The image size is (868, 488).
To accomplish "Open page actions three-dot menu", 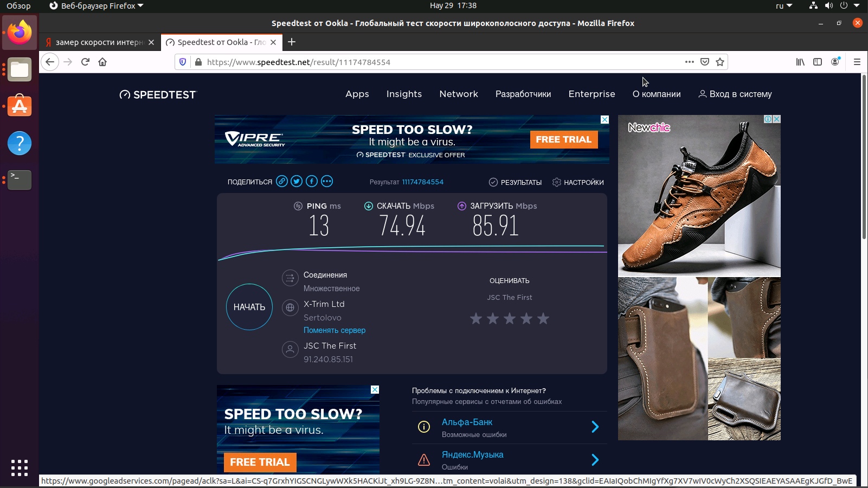I will [690, 62].
